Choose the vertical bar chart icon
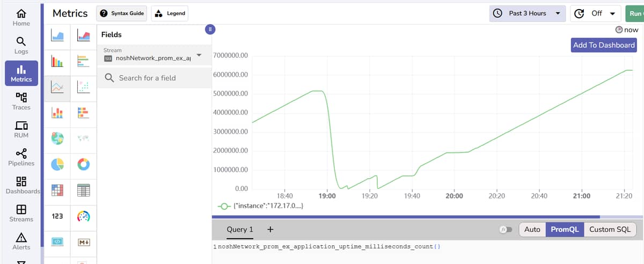Viewport: 644px width, 264px height. click(x=57, y=61)
